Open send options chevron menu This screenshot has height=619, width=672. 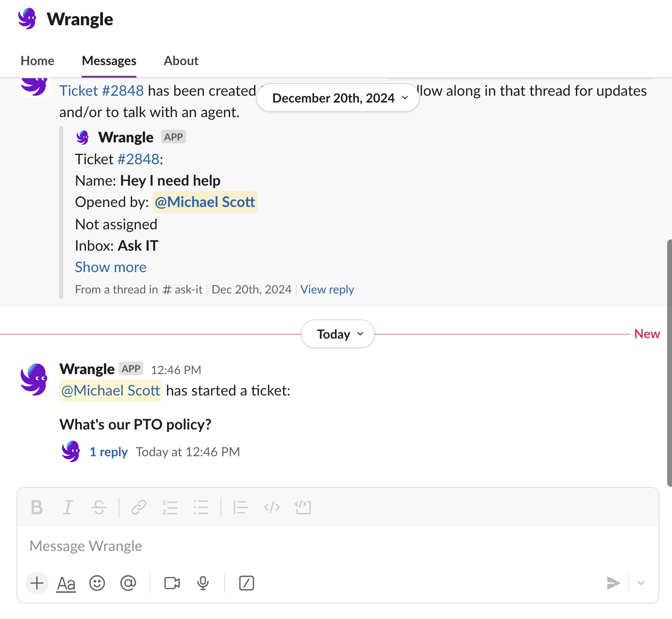tap(641, 583)
